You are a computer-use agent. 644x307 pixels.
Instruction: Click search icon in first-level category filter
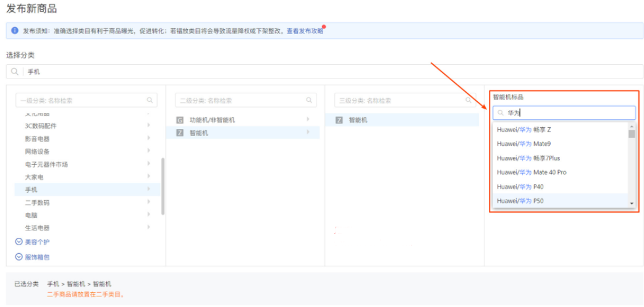(150, 100)
